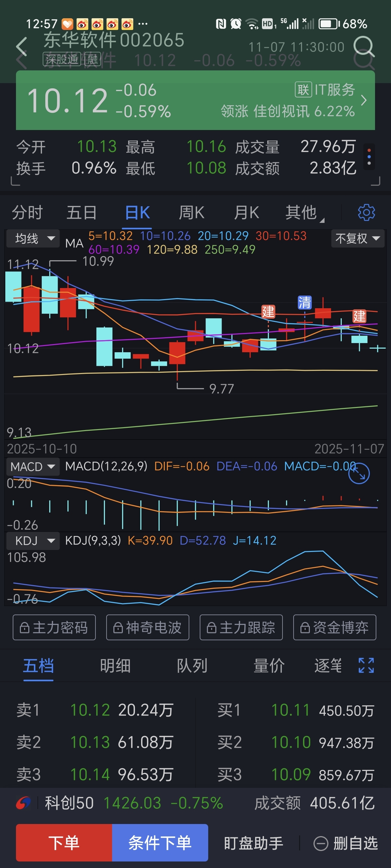Open the stock search magnifier
The height and width of the screenshot is (868, 391).
coord(364,46)
